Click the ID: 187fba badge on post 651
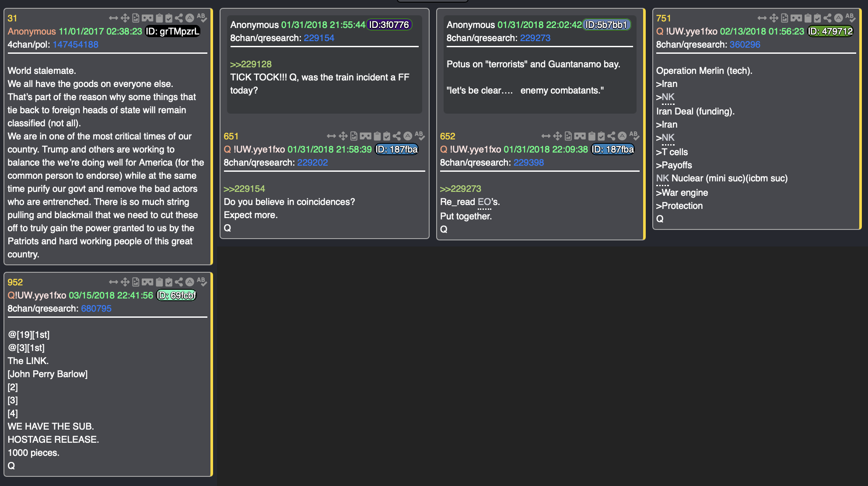The width and height of the screenshot is (868, 486). [x=396, y=149]
